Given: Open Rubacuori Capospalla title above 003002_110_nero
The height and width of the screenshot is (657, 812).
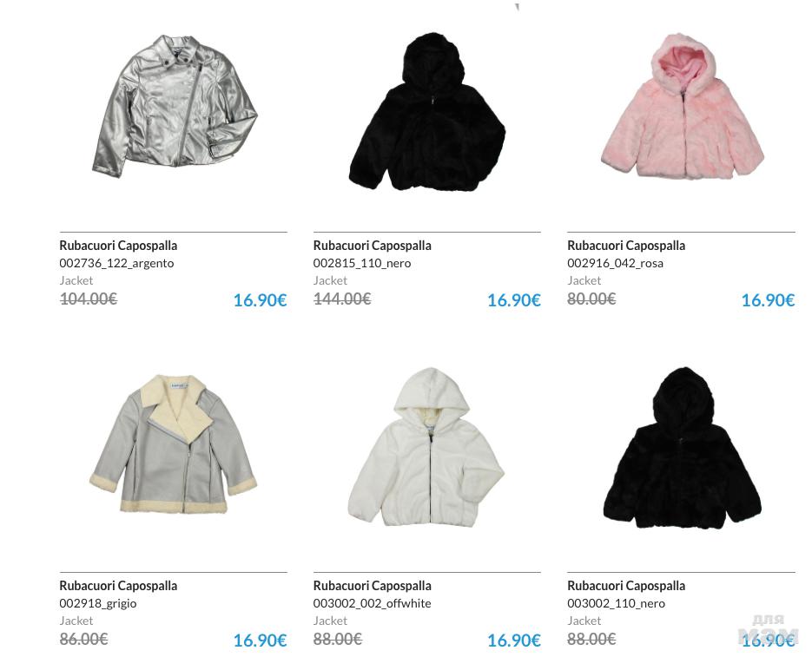Looking at the screenshot, I should [x=626, y=586].
